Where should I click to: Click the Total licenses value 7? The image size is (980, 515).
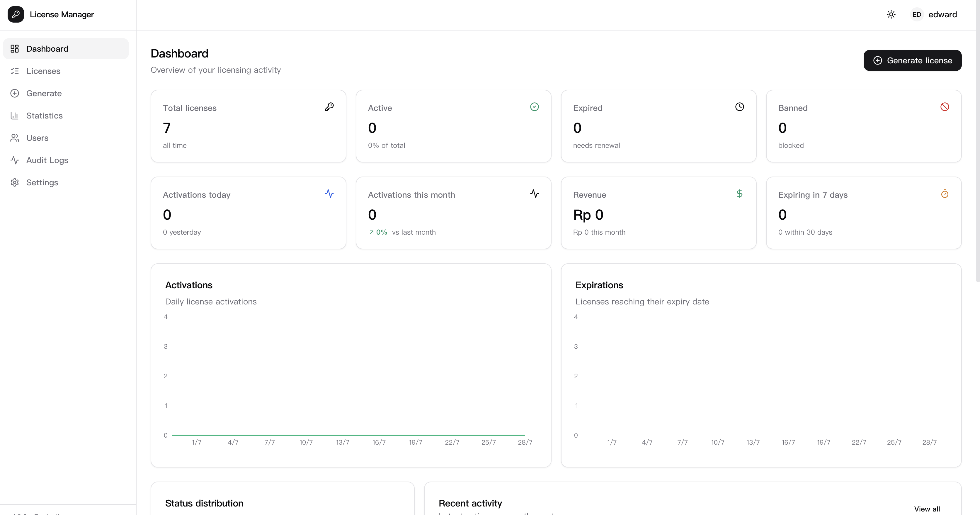pos(167,128)
